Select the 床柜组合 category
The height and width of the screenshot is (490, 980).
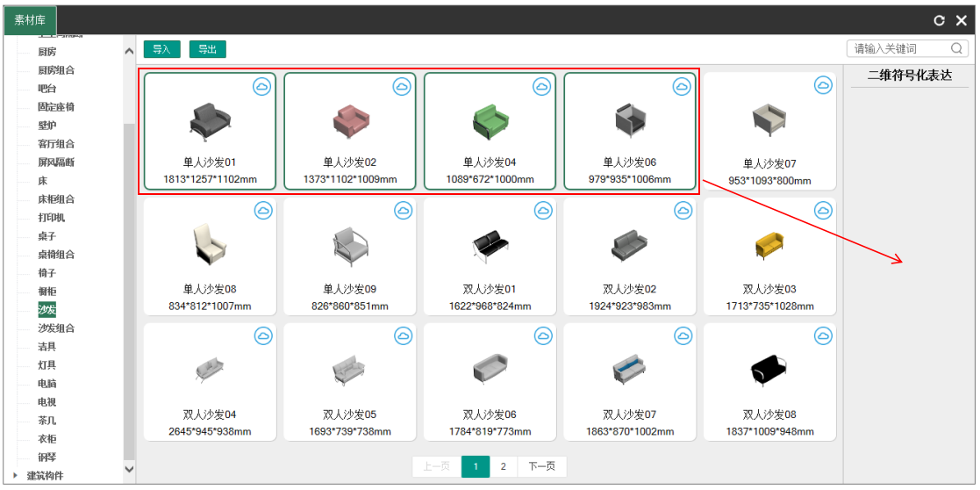click(56, 199)
